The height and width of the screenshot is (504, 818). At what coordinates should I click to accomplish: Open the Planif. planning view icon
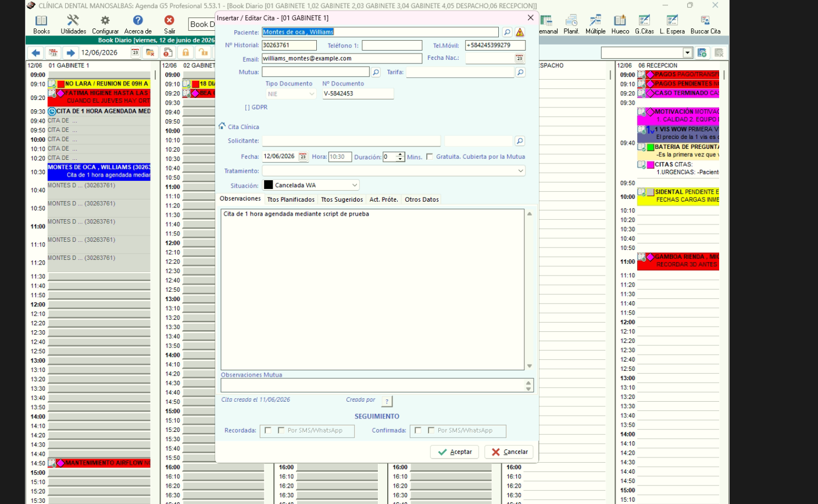pyautogui.click(x=571, y=24)
